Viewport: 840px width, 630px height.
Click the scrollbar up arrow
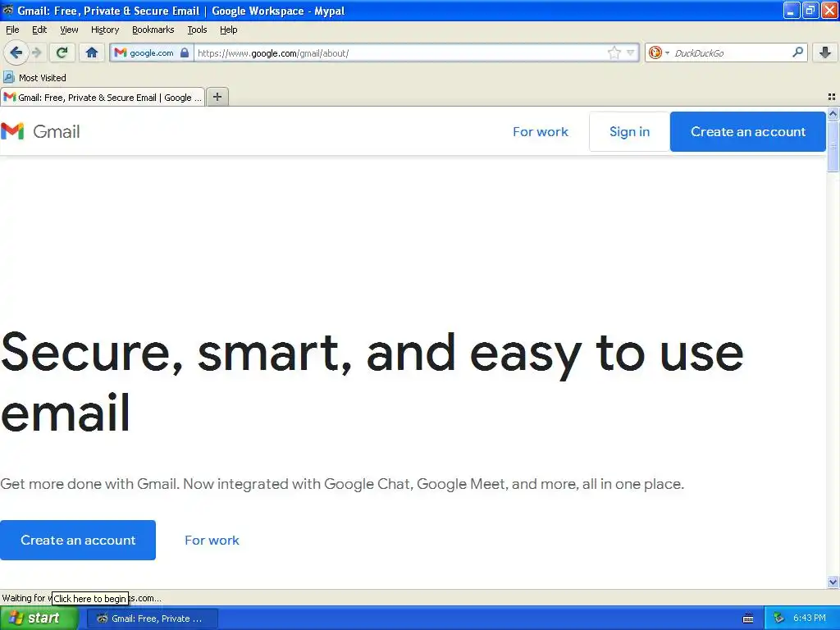(833, 113)
